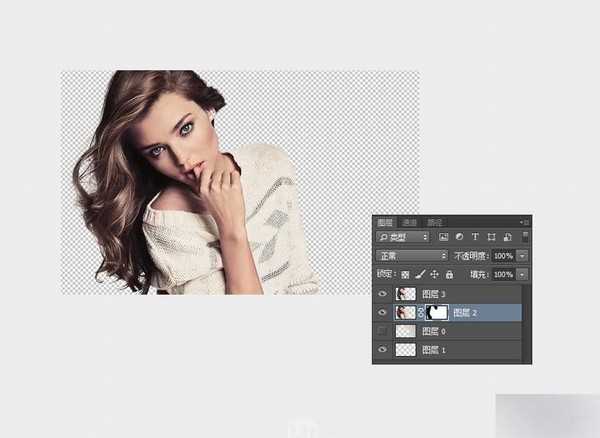Click the smart object filter icon
Viewport: 600px width, 438px height.
coord(506,237)
